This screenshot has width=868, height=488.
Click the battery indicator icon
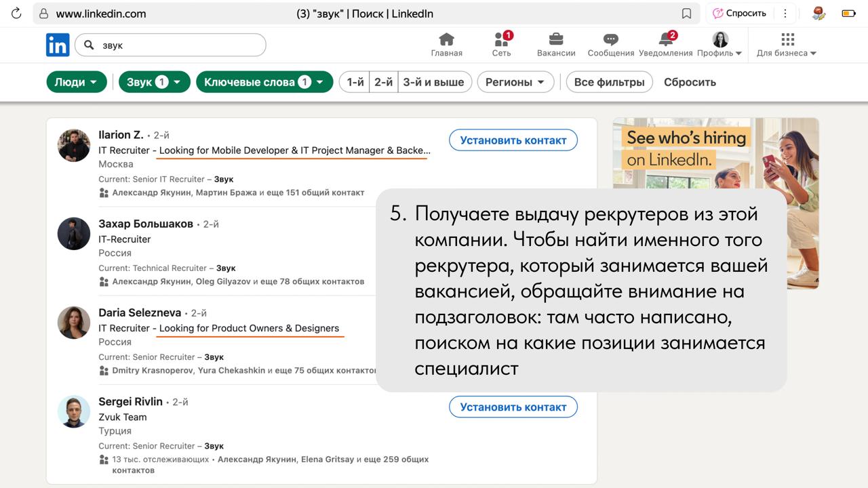848,13
